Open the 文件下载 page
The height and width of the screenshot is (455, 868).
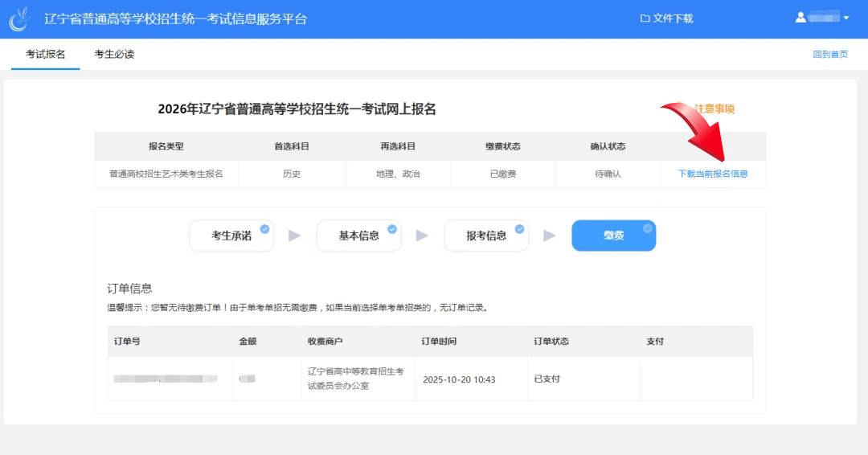click(x=672, y=18)
